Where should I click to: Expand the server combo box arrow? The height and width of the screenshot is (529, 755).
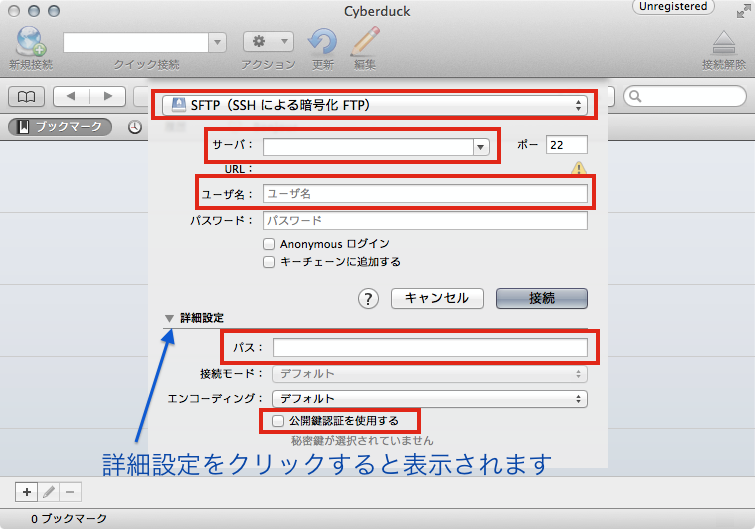(x=481, y=147)
